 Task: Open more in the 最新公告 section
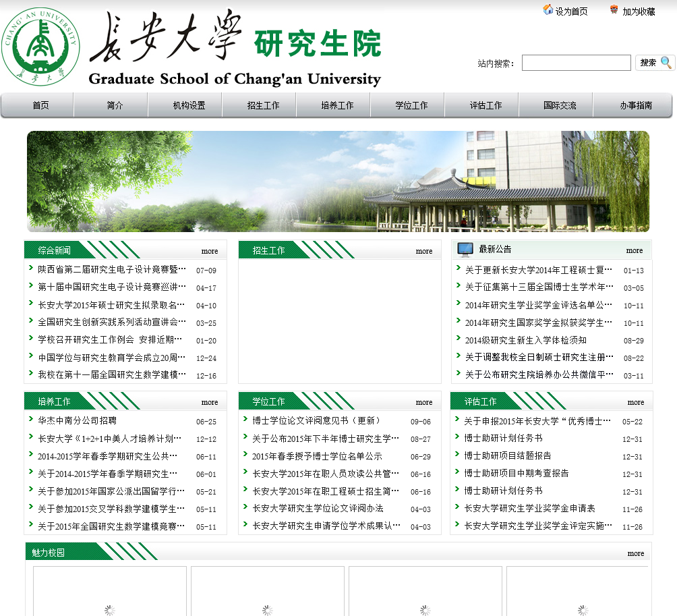click(x=635, y=250)
